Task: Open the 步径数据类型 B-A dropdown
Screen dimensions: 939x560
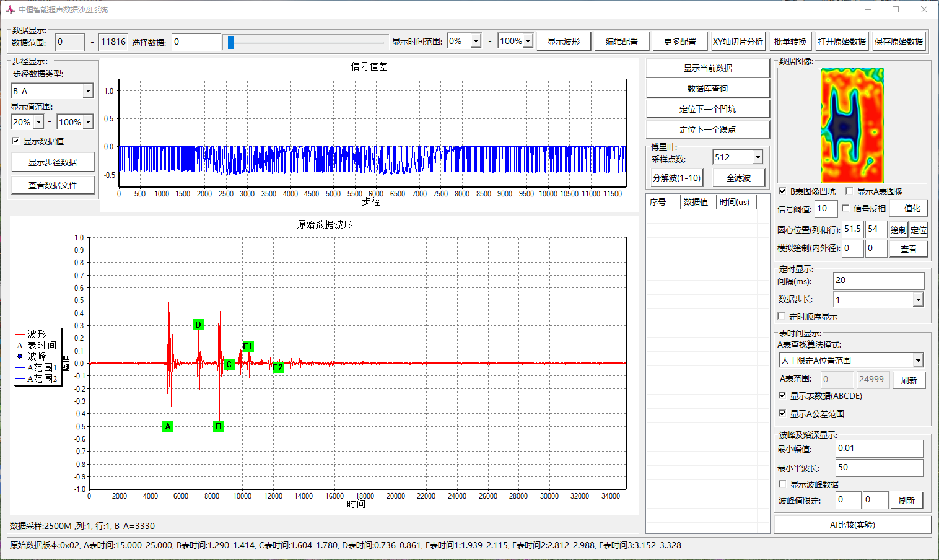Action: coord(88,91)
